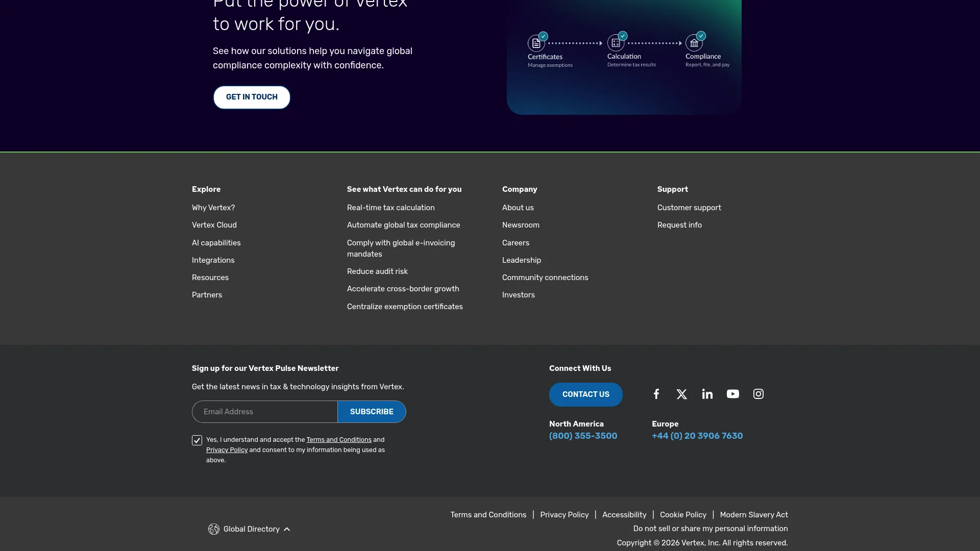Click the See what Vertex can do heading
980x551 pixels.
404,189
